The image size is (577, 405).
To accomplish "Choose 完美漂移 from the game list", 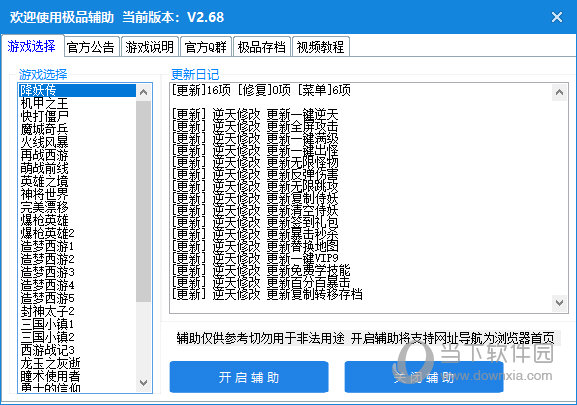I will [77, 207].
